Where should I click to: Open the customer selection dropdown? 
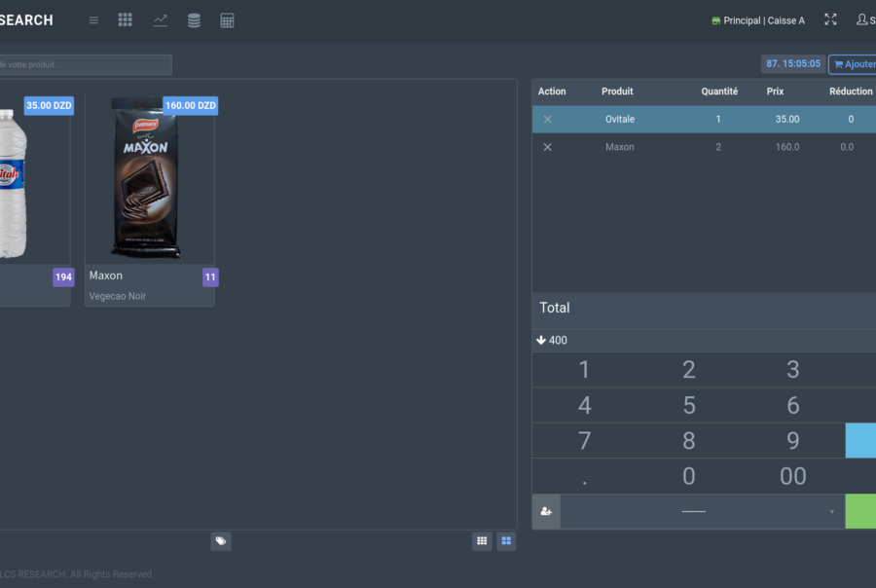[x=703, y=511]
